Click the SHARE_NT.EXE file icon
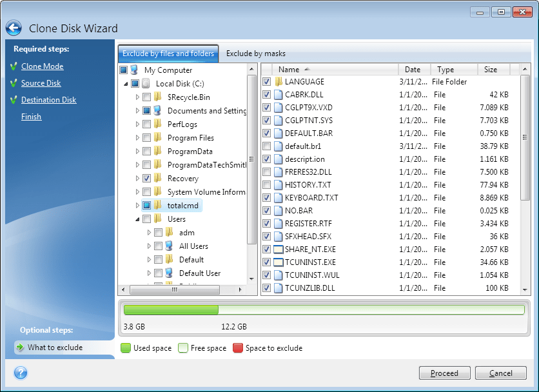The image size is (539, 392). (x=279, y=250)
